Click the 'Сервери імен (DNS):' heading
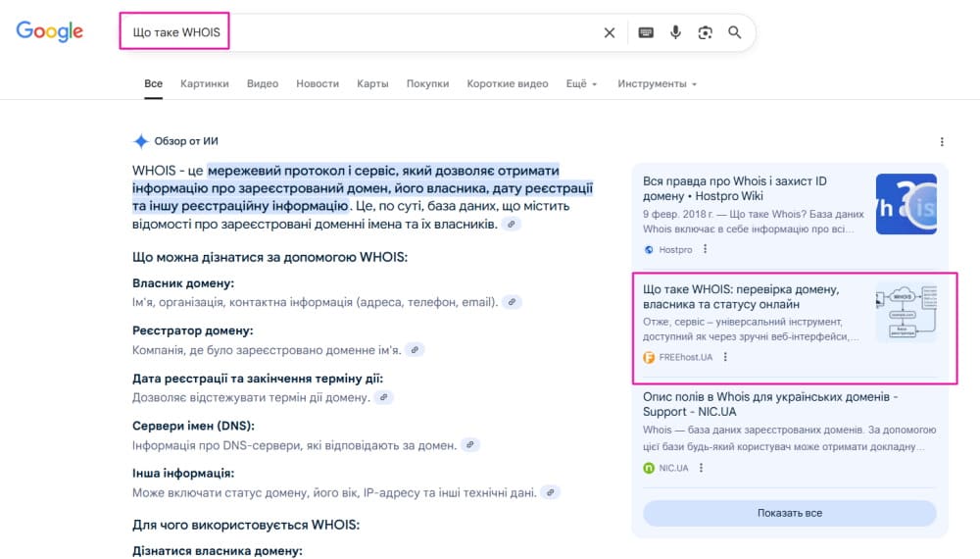980x559 pixels. point(193,426)
